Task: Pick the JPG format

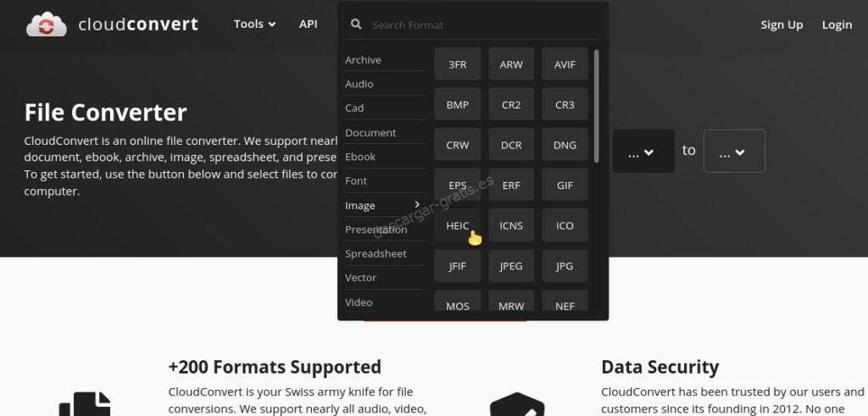Action: pos(565,266)
